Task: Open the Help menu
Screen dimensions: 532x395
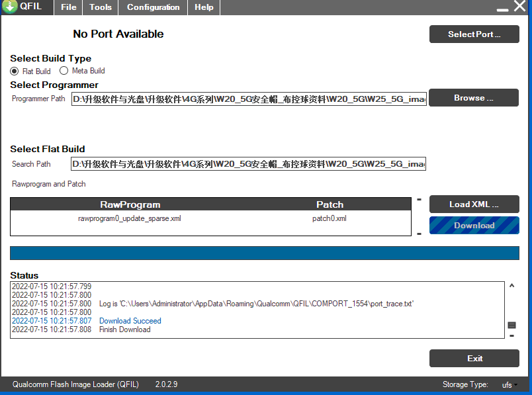Action: [x=204, y=7]
